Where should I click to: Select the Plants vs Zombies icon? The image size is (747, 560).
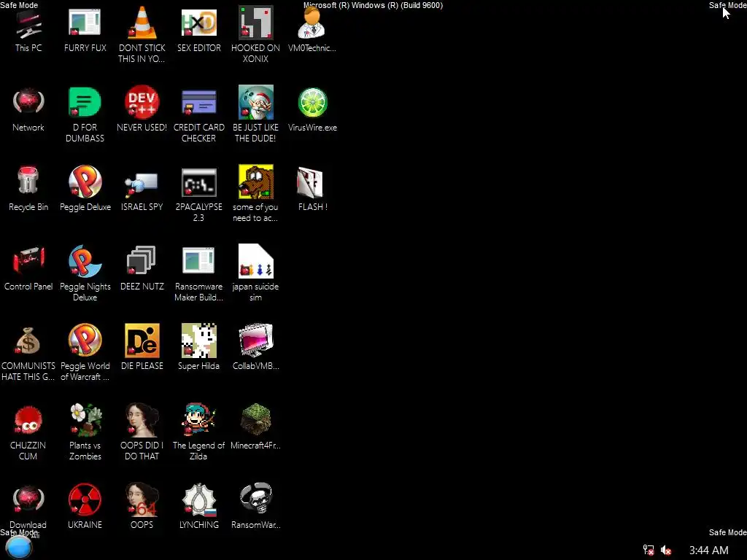[x=85, y=420]
